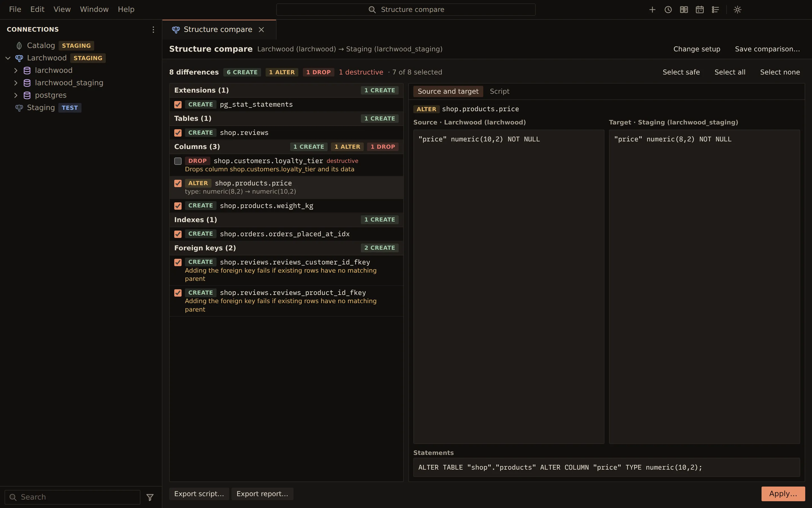Open the File menu
Image resolution: width=812 pixels, height=508 pixels.
[x=15, y=9]
